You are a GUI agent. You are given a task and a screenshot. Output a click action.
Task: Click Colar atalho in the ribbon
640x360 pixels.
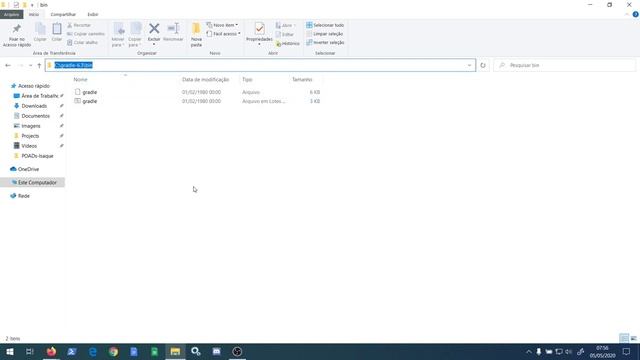coord(82,42)
